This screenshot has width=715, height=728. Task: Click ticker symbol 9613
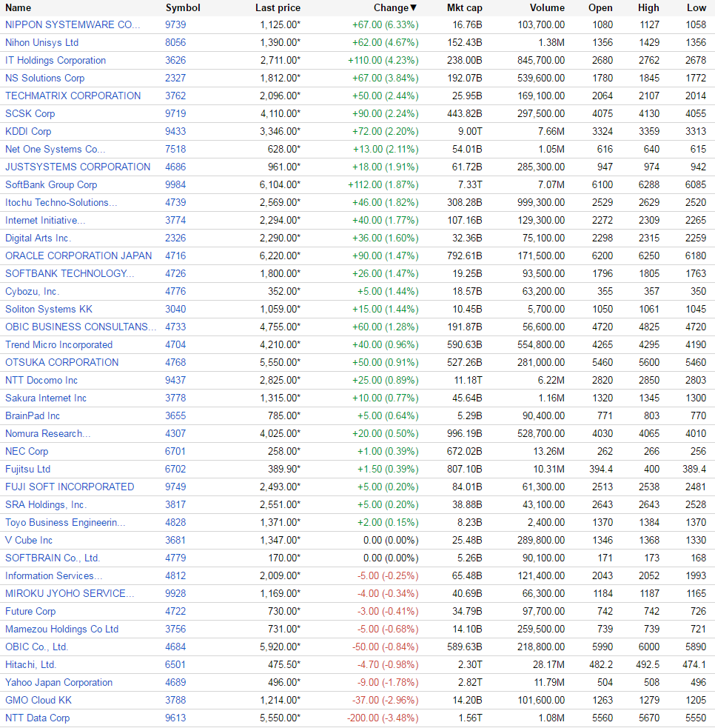(175, 718)
